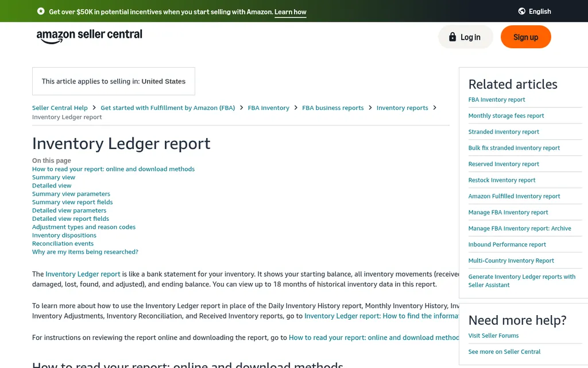Viewport: 588px width, 368px height.
Task: Jump to Reconciliation events section
Action: click(63, 243)
